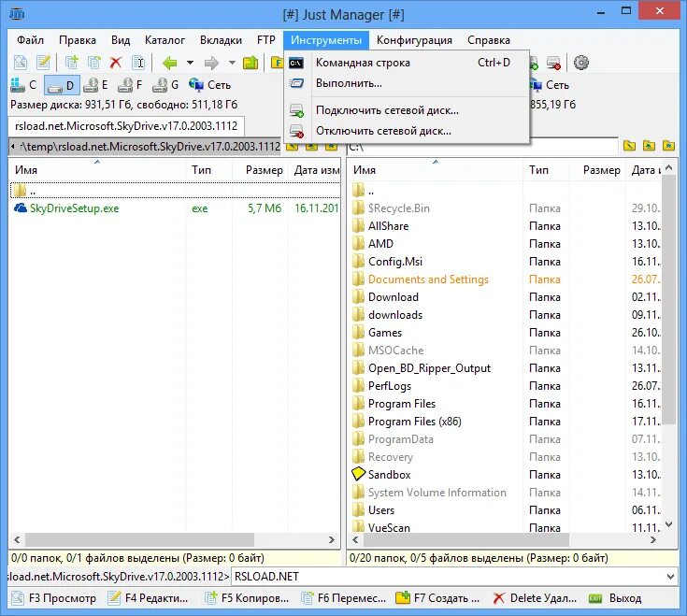This screenshot has width=687, height=616.
Task: Click the left panel horizontal scrollbar thumb
Action: (x=139, y=539)
